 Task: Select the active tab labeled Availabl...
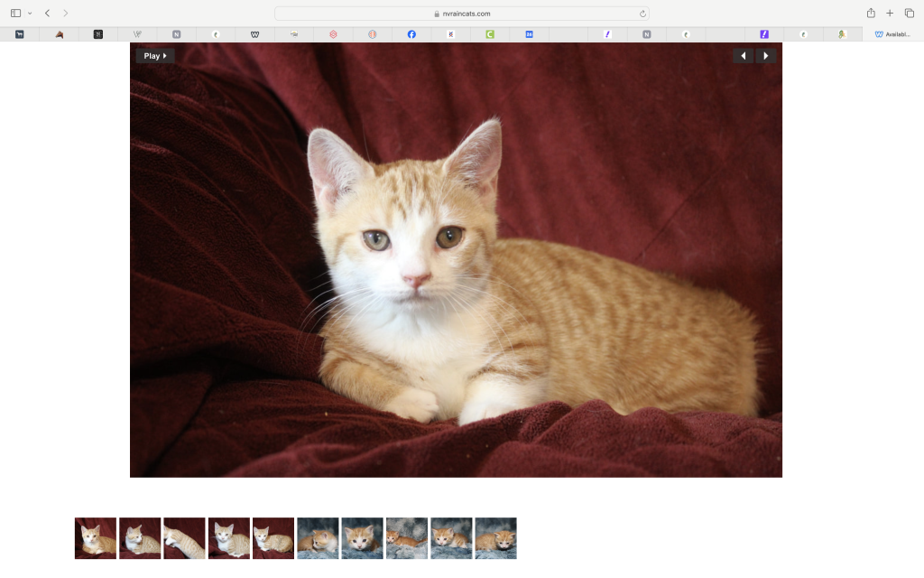point(892,34)
